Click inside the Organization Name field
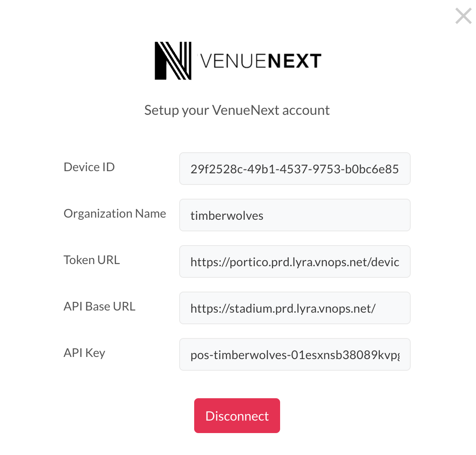This screenshot has width=476, height=455. 295,215
